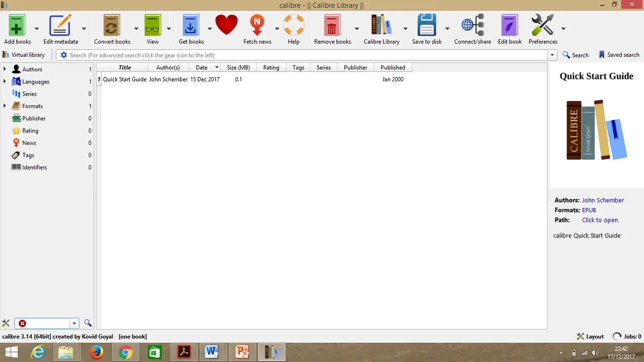This screenshot has width=644, height=362.
Task: Click the EPUB format link
Action: coord(589,210)
